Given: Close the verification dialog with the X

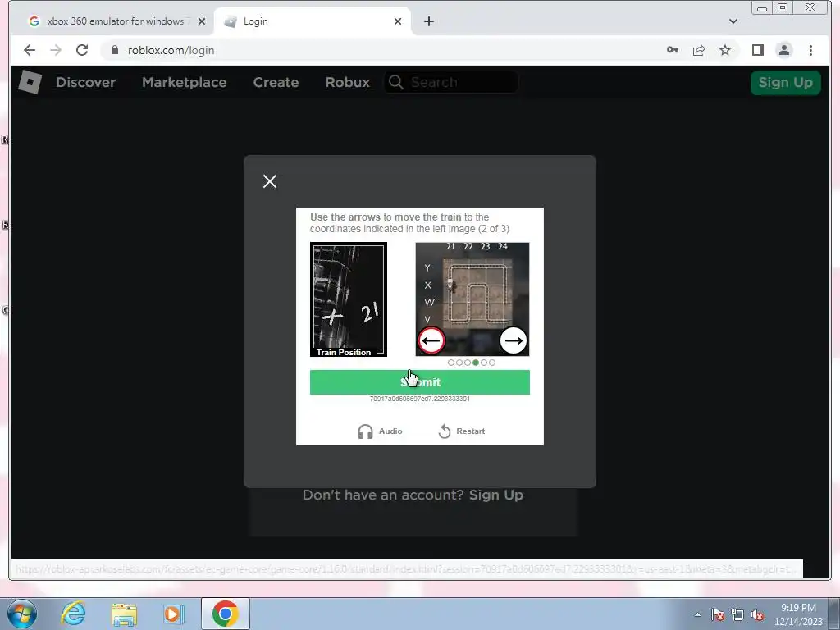Looking at the screenshot, I should tap(270, 181).
